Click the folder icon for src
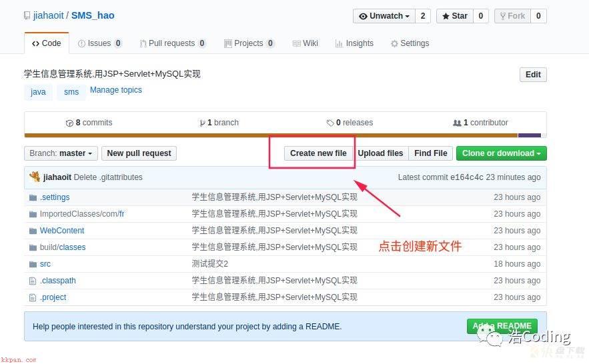This screenshot has width=589, height=364. [33, 264]
